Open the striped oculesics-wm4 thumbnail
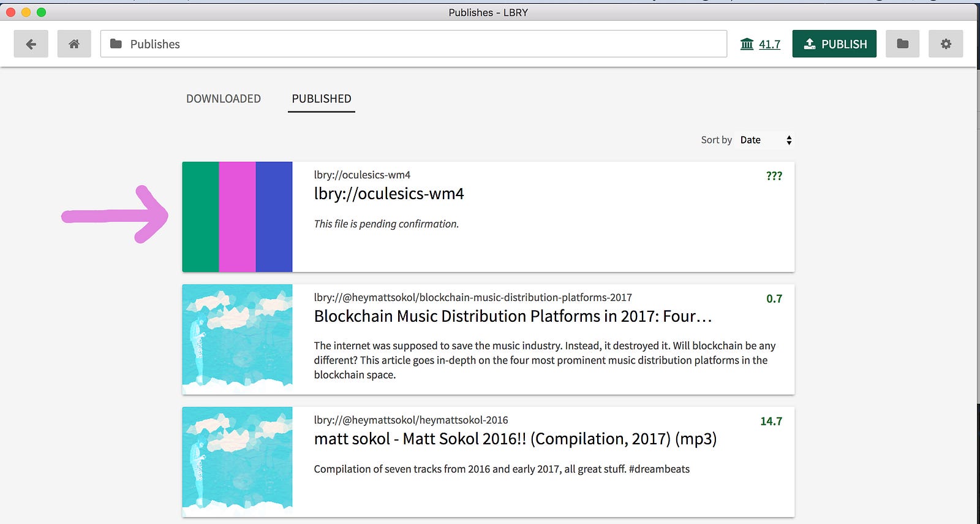 point(237,217)
